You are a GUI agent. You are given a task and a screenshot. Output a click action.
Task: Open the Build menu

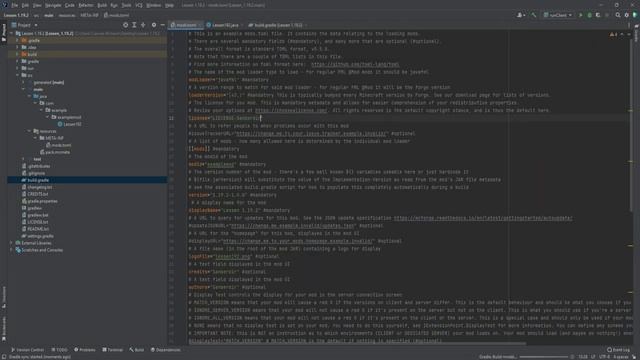coord(102,5)
